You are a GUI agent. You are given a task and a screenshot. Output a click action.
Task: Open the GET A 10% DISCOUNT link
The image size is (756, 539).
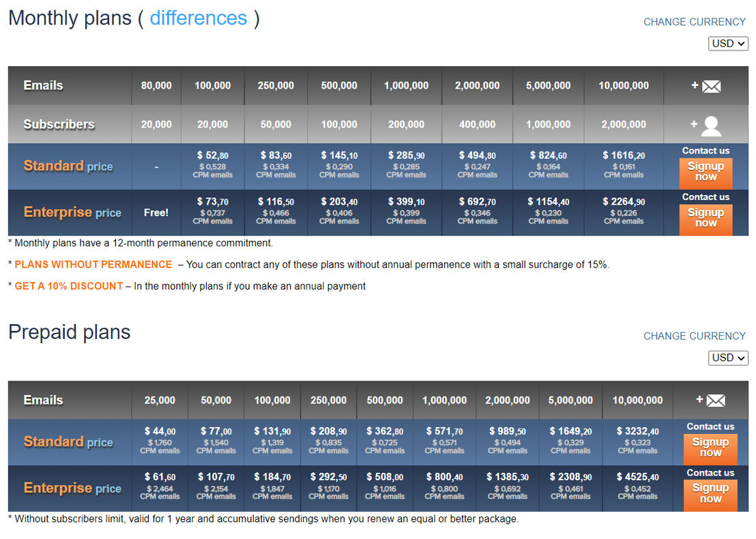68,287
